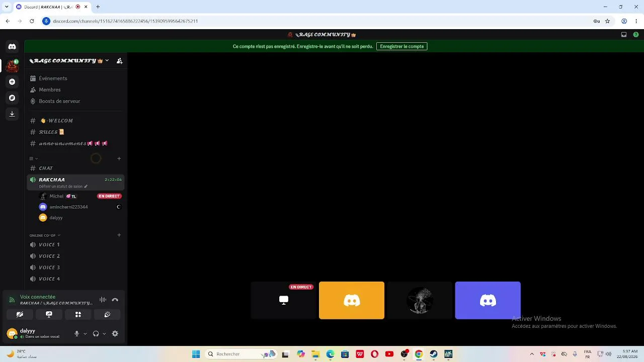The image size is (644, 362).
Task: Open dalyyy user profile avatar
Action: [12, 333]
